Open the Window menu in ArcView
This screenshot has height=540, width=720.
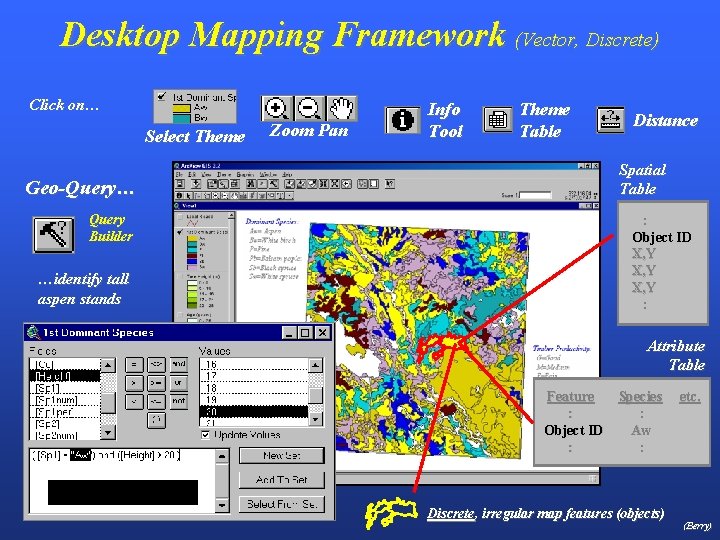[x=268, y=174]
